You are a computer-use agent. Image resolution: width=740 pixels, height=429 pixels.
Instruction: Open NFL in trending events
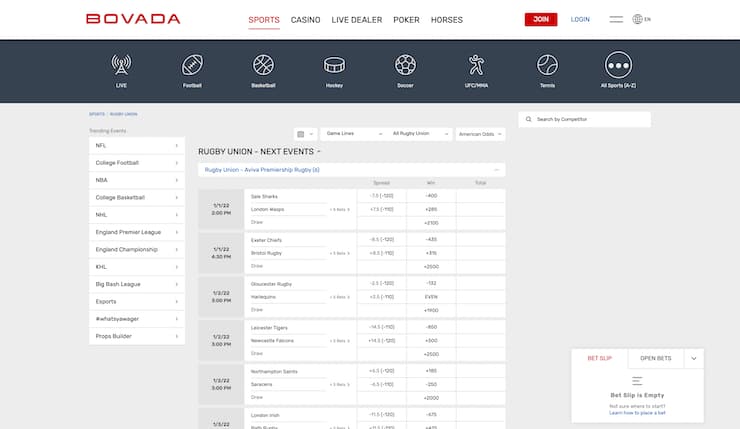(136, 145)
